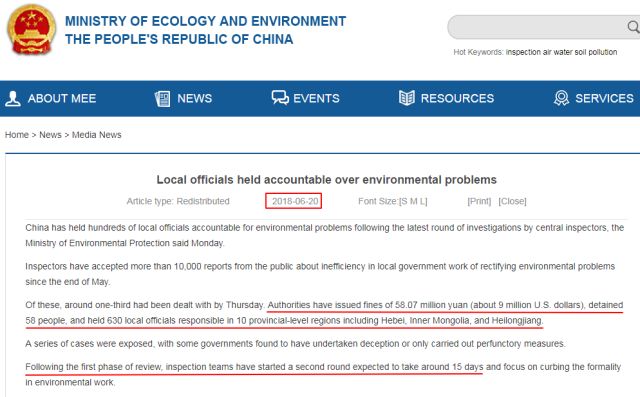640x397 pixels.
Task: Click the Events speech bubbles icon
Action: click(x=280, y=98)
